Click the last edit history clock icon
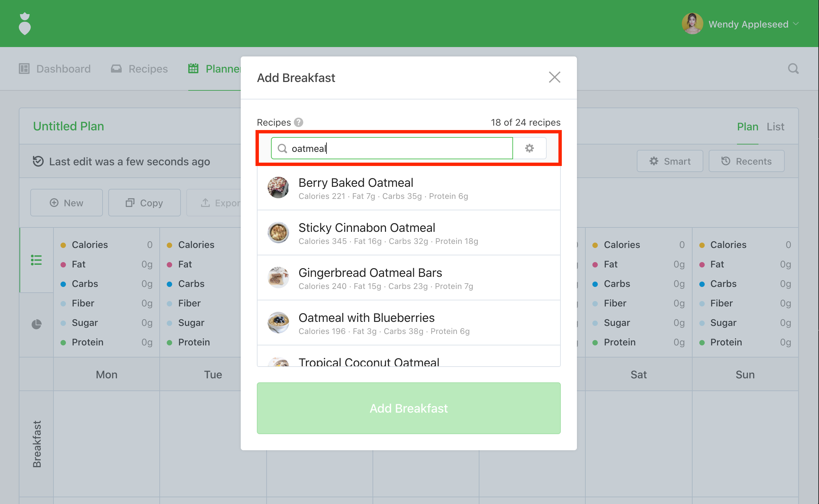 pyautogui.click(x=38, y=161)
